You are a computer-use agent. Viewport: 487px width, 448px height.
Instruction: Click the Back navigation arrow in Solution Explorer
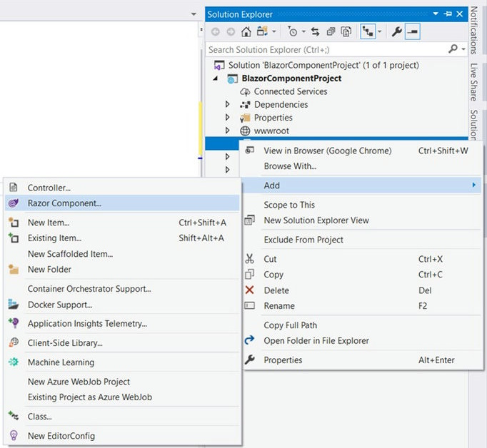(x=215, y=31)
